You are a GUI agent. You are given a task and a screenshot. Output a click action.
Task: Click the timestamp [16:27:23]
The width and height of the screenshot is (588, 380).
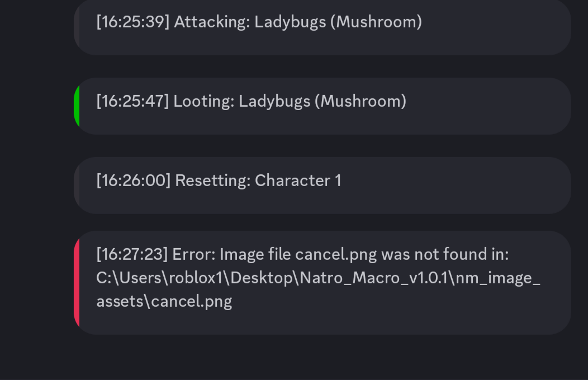[132, 254]
